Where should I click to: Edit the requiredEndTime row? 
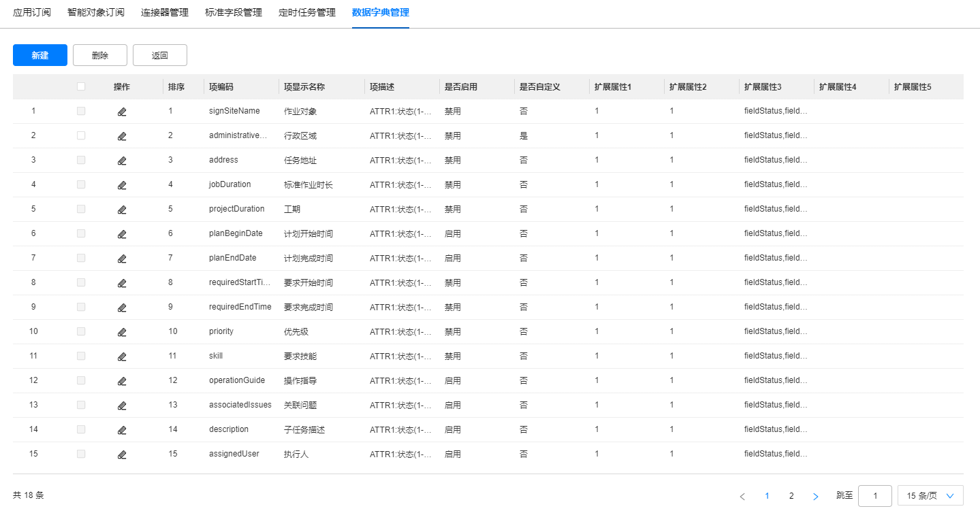click(x=122, y=308)
